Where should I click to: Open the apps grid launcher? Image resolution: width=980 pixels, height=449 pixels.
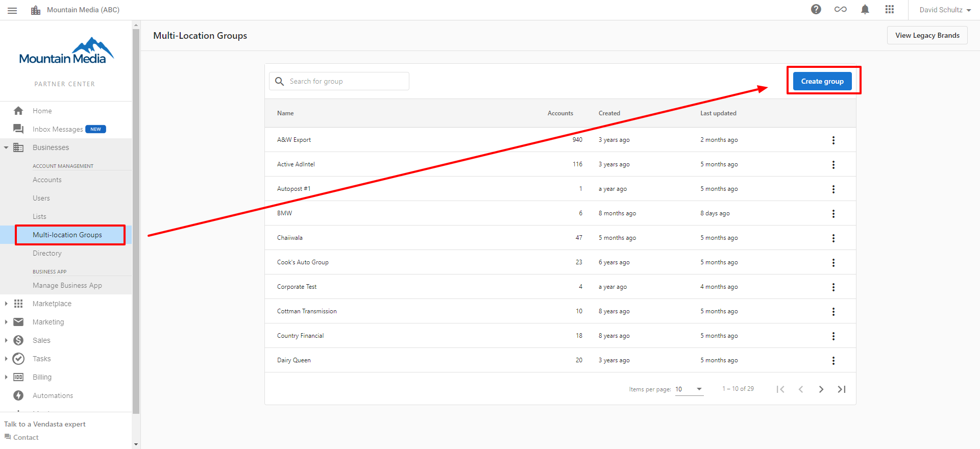890,9
